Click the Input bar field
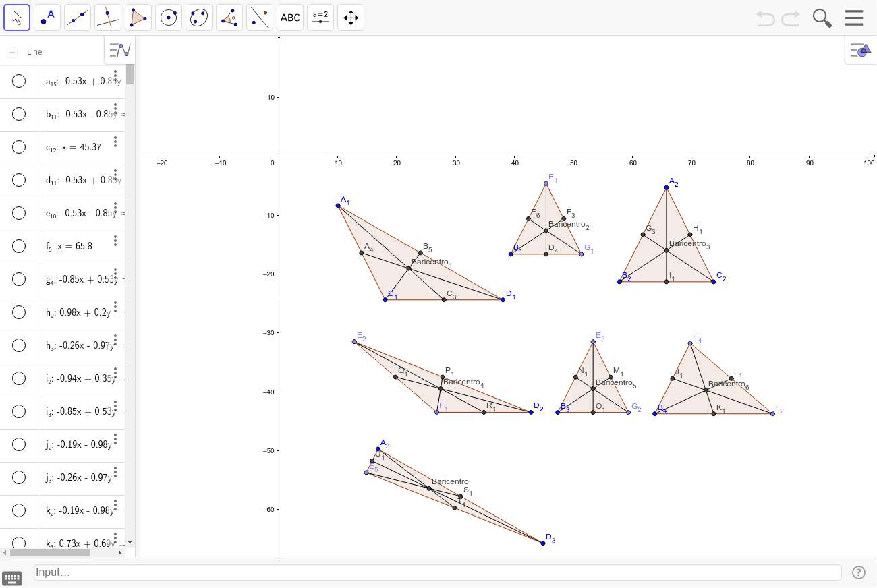 tap(438, 572)
